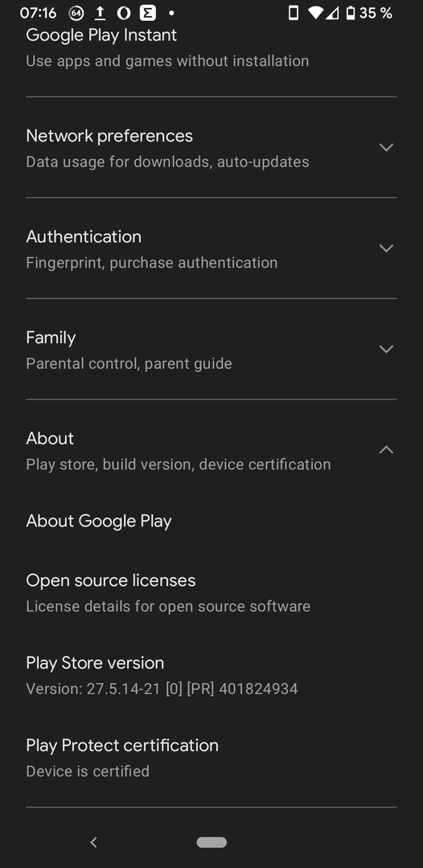Tap the back navigation arrow

pos(93,842)
